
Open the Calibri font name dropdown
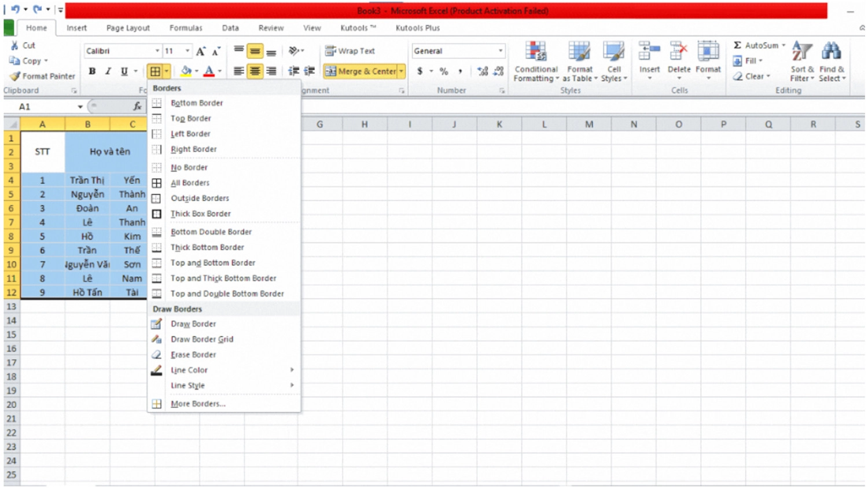tap(157, 51)
